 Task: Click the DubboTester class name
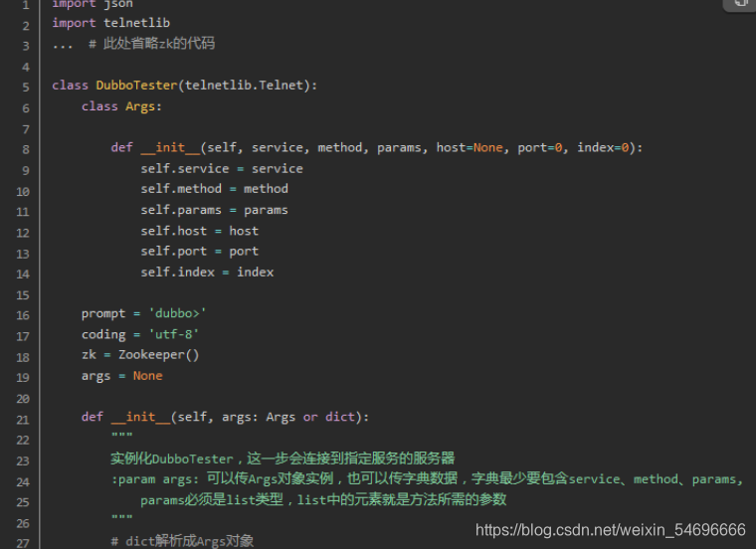click(x=136, y=86)
